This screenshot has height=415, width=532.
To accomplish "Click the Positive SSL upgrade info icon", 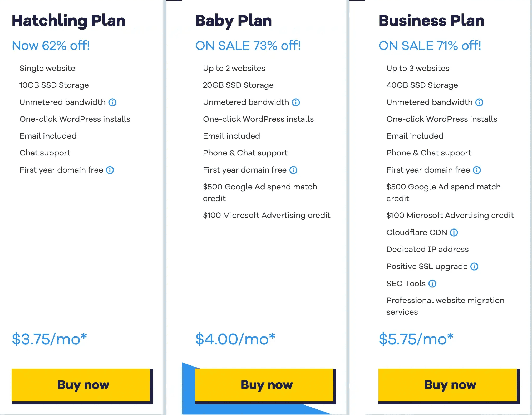I will (x=474, y=267).
